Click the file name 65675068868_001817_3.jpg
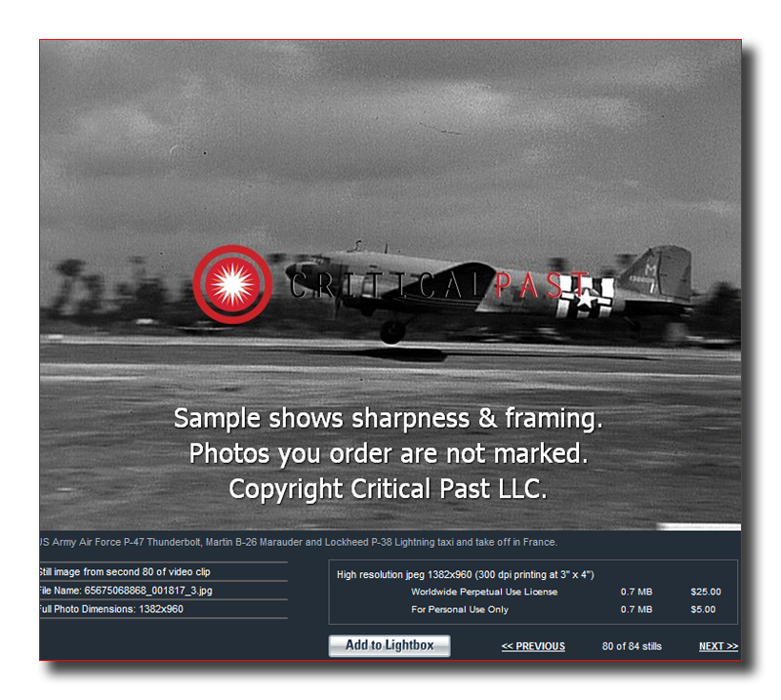Image resolution: width=781 pixels, height=700 pixels. 148,591
